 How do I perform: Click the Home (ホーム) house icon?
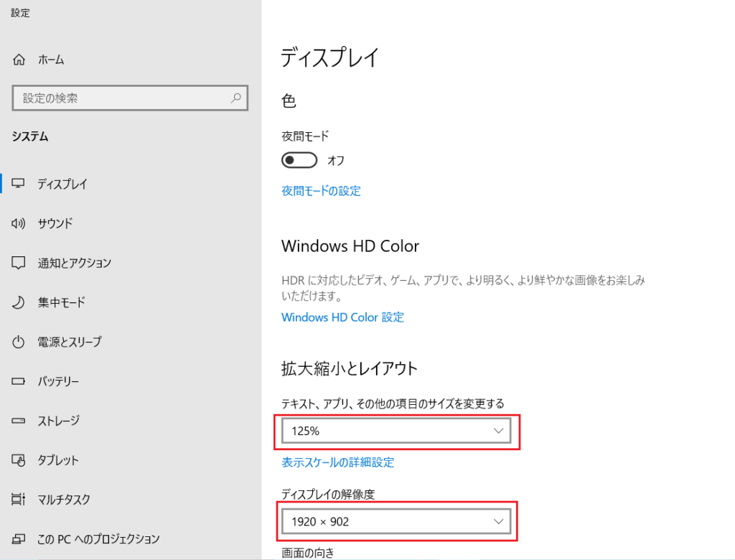point(19,60)
